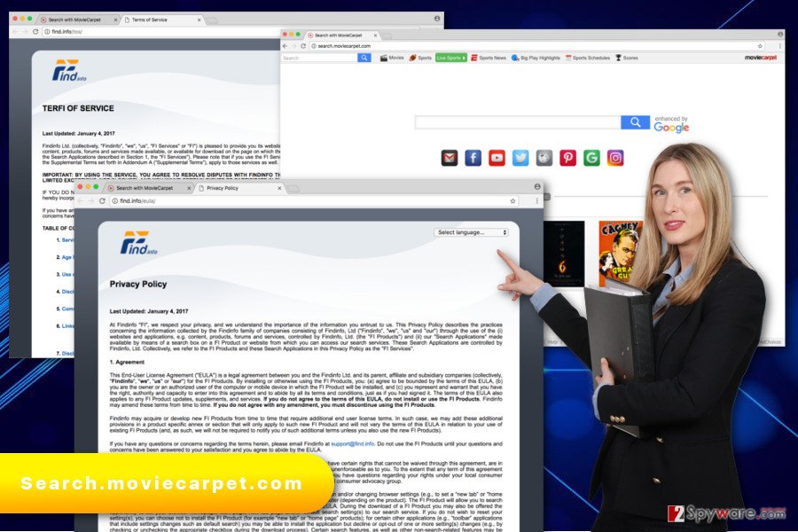Click the Find.info logo on the Terms page
798x532 pixels.
tap(70, 70)
